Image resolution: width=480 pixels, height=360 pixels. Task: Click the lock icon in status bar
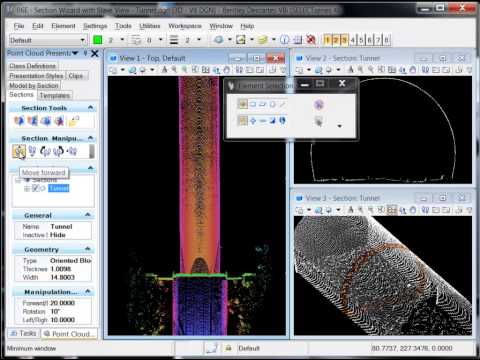[228, 348]
